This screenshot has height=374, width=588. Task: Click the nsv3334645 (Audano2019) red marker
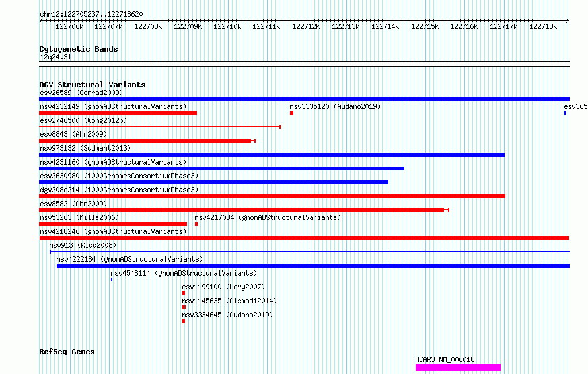tap(184, 321)
